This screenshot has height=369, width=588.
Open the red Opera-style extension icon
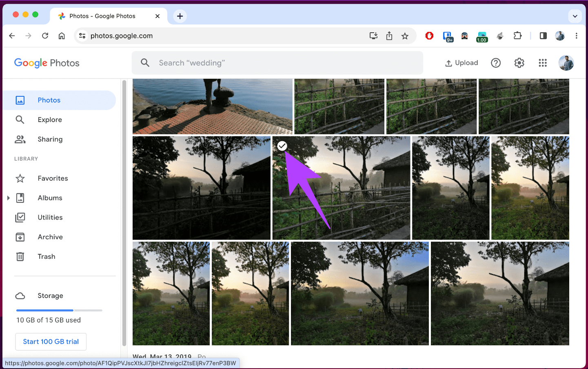(x=429, y=36)
